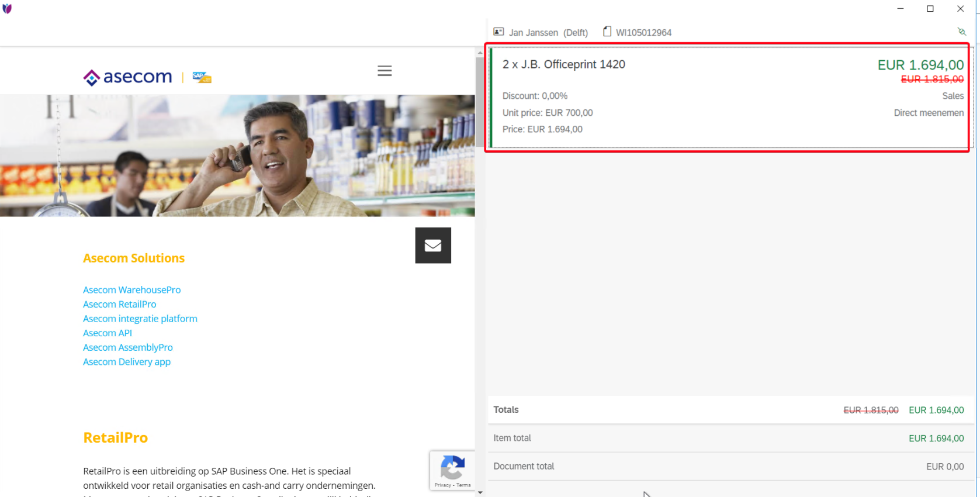Open the Asecom WarehousePro link

131,290
